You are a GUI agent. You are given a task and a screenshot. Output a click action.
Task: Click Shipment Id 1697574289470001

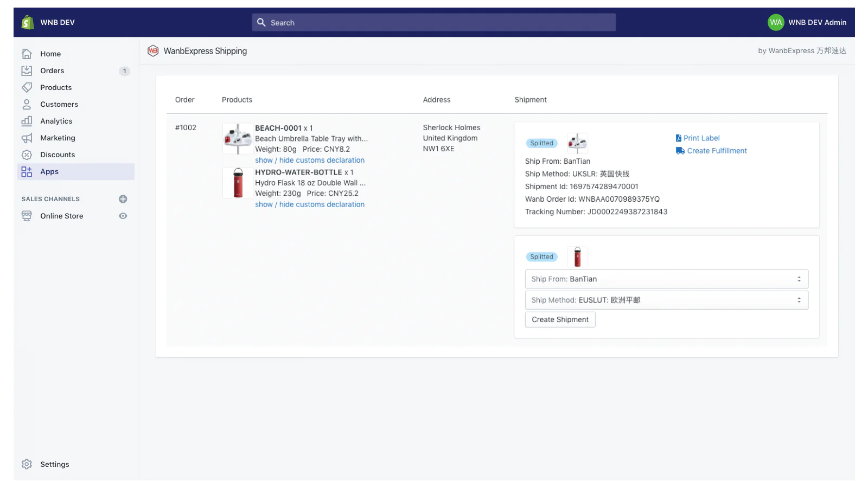[x=604, y=186]
